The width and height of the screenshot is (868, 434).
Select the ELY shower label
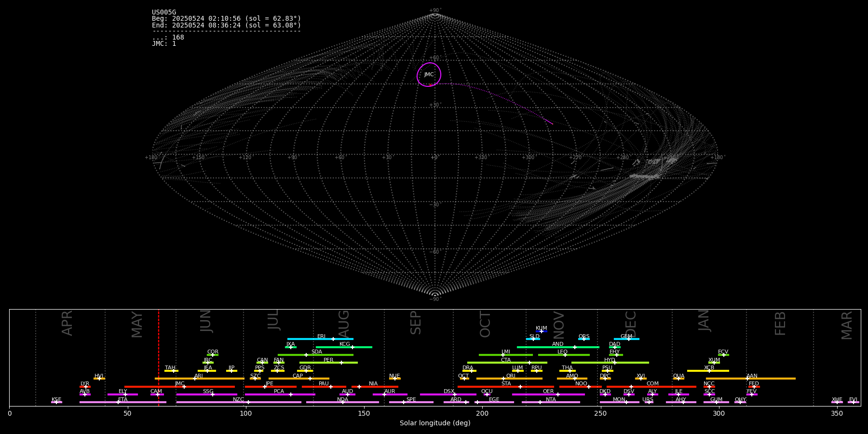click(x=123, y=392)
